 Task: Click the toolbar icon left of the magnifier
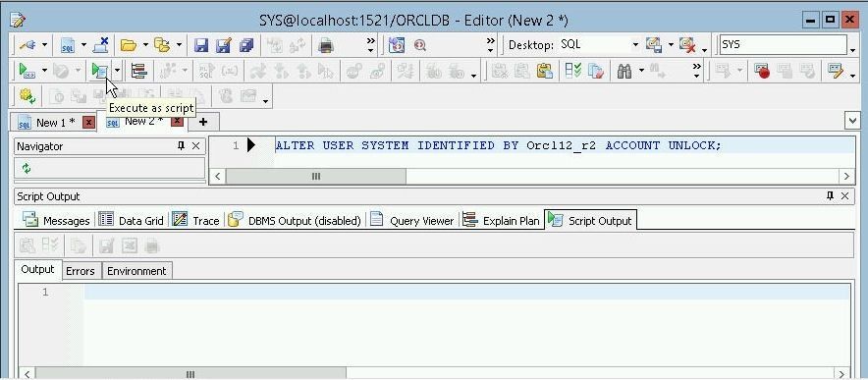397,45
